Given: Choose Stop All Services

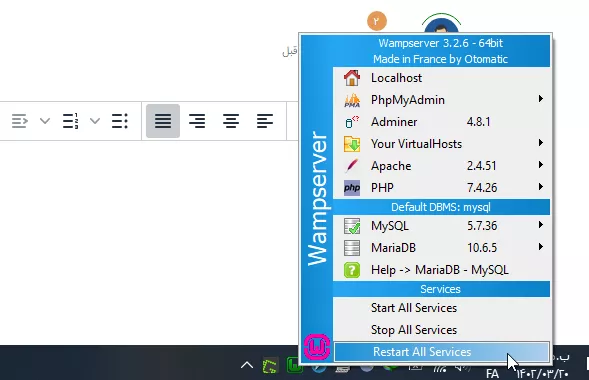Looking at the screenshot, I should pos(441,330).
